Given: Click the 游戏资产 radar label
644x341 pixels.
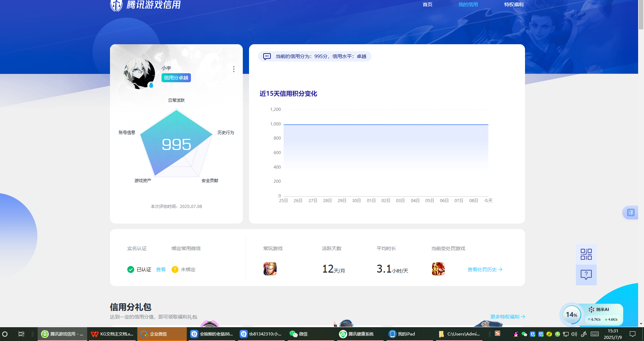Looking at the screenshot, I should (x=143, y=180).
